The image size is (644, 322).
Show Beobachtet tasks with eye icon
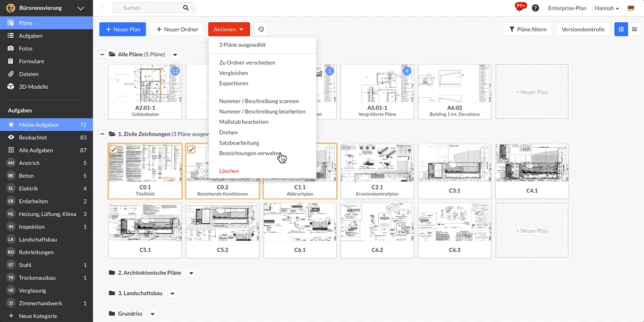(46, 137)
